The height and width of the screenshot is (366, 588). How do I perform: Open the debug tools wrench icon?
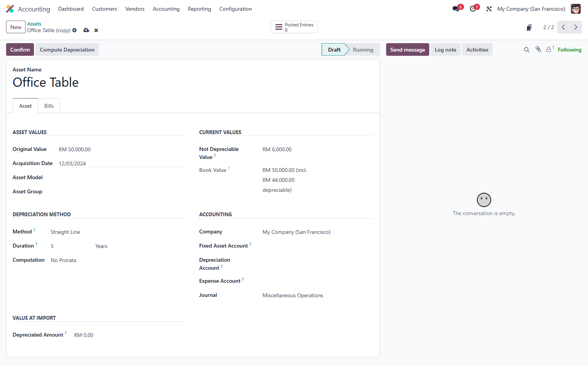coord(489,9)
